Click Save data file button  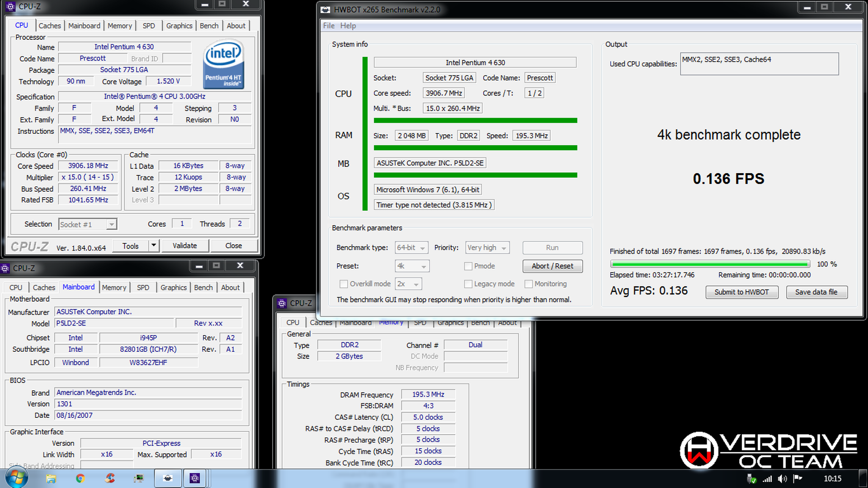(816, 292)
